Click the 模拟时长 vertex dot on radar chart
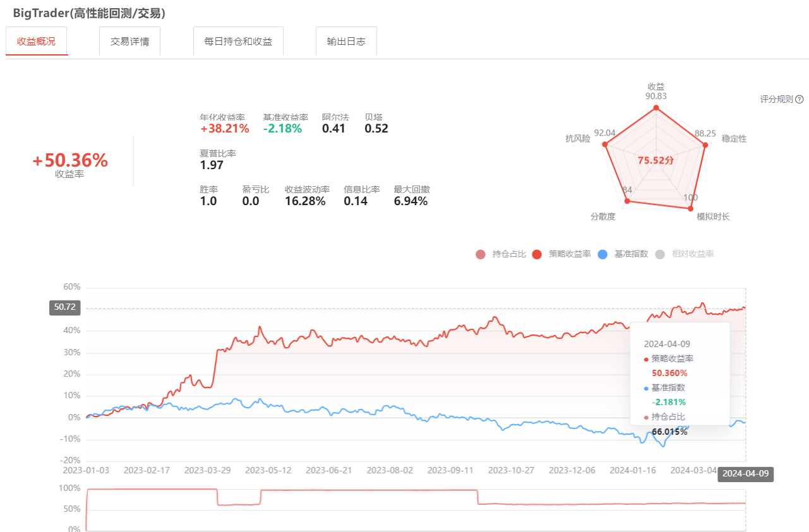The image size is (809, 532). (x=690, y=208)
